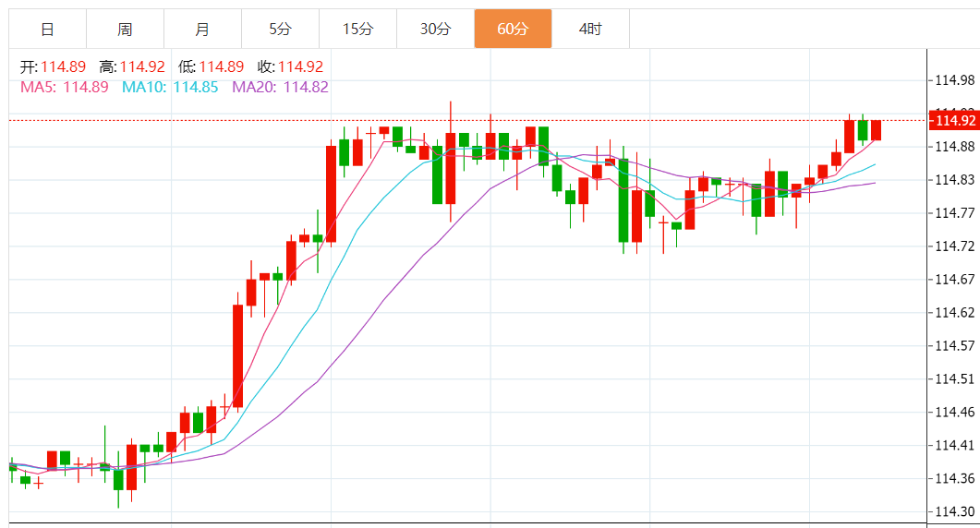This screenshot has height=528, width=980.
Task: Click the 开: 114.89 open value
Action: coord(54,66)
